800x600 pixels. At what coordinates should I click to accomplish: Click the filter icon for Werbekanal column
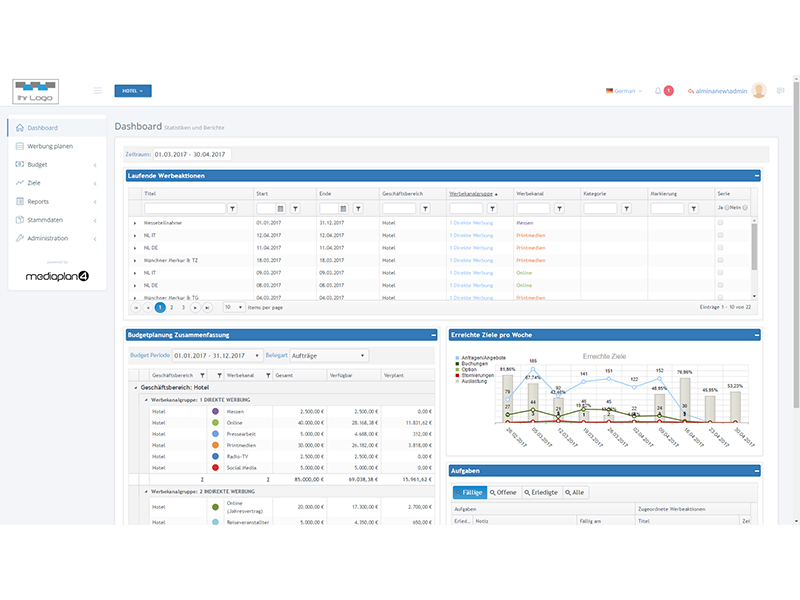(559, 209)
